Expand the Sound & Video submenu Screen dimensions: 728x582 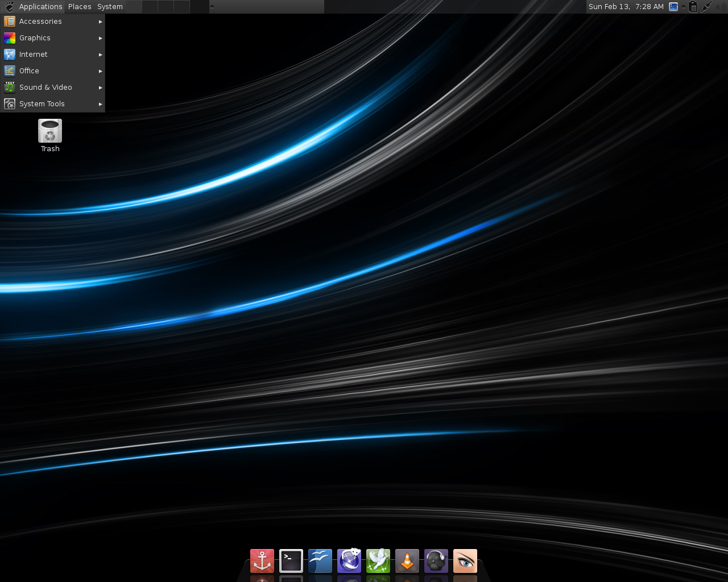tap(52, 88)
